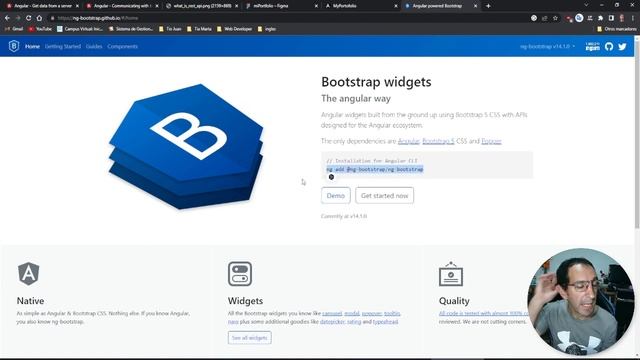640x360 pixels.
Task: Click the share icon in the address bar
Action: point(544,18)
